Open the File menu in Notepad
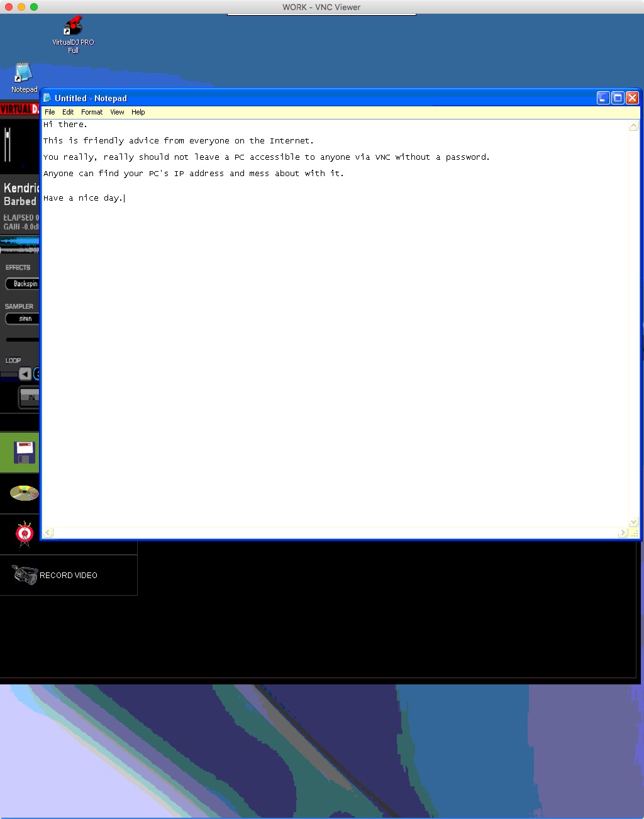 50,112
